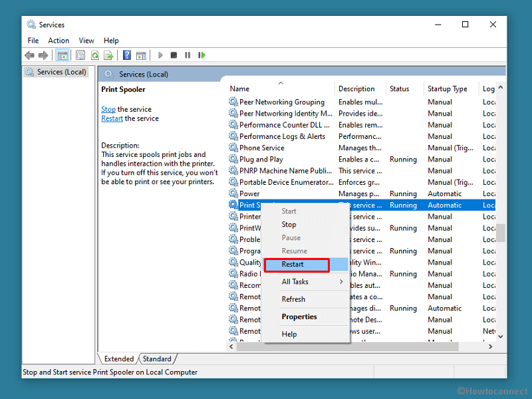Toggle Show/Hide Action Pane toolbar icon
This screenshot has height=399, width=532.
(141, 55)
